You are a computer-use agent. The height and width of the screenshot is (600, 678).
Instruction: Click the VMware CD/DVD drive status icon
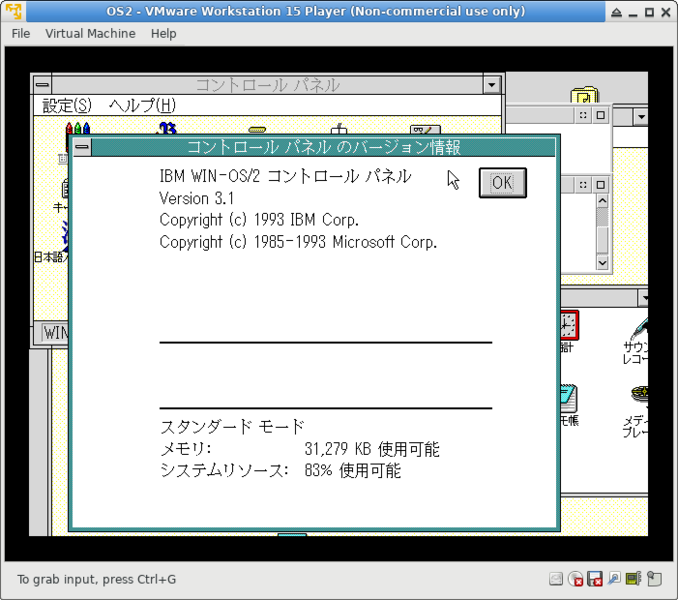576,579
